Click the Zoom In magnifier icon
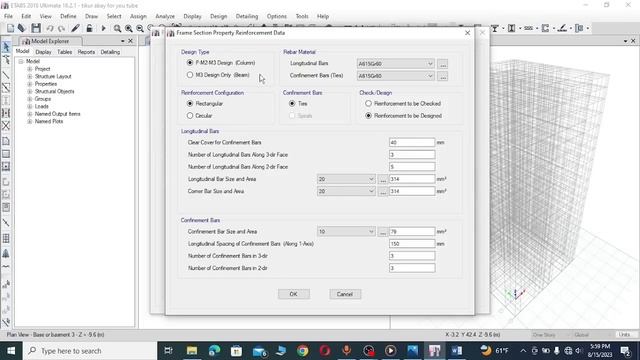 click(129, 28)
